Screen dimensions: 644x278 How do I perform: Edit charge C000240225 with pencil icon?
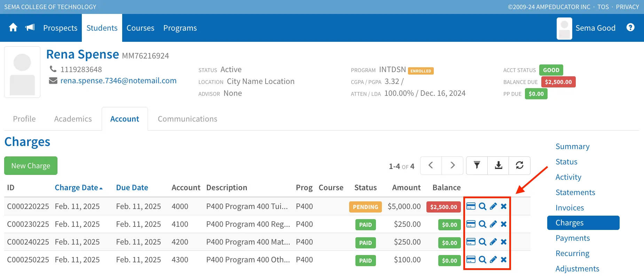tap(493, 242)
